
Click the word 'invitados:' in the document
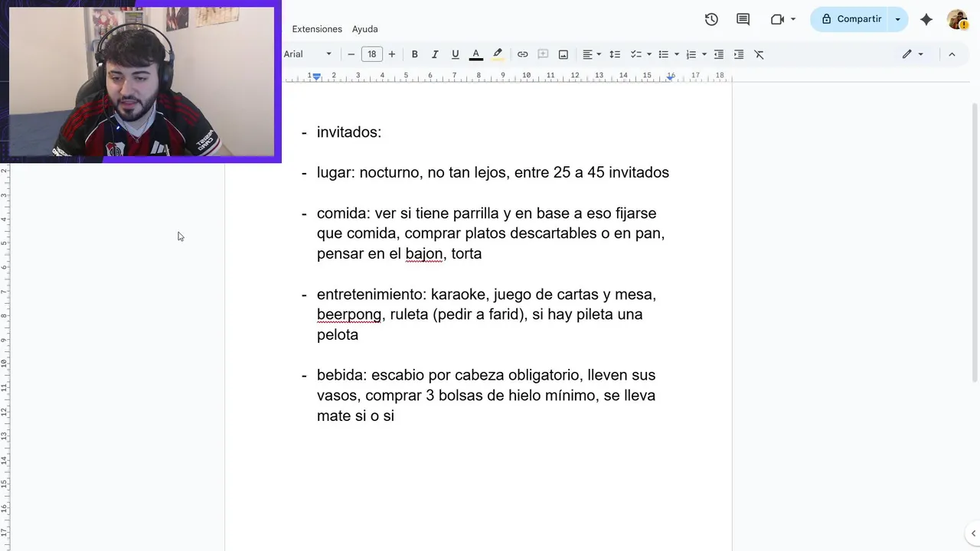click(349, 132)
